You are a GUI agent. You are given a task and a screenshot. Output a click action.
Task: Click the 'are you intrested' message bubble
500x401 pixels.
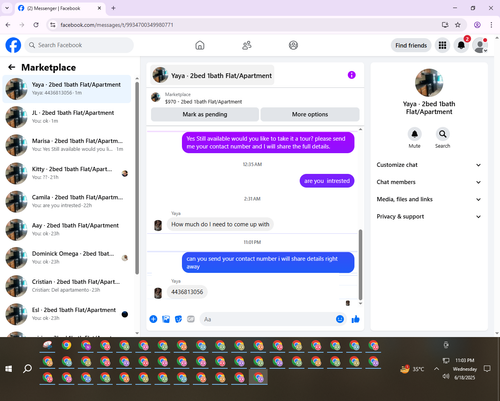pyautogui.click(x=327, y=181)
